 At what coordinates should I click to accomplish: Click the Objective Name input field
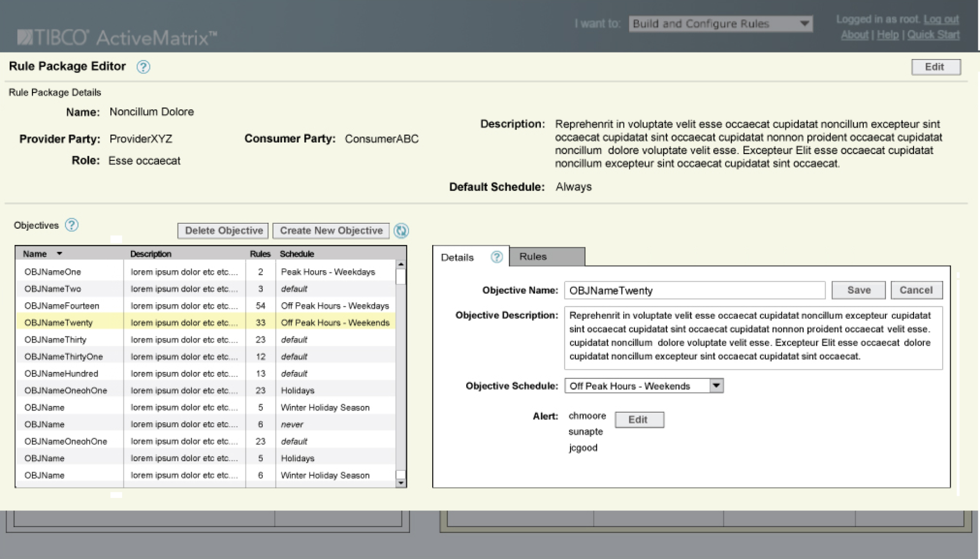(694, 290)
